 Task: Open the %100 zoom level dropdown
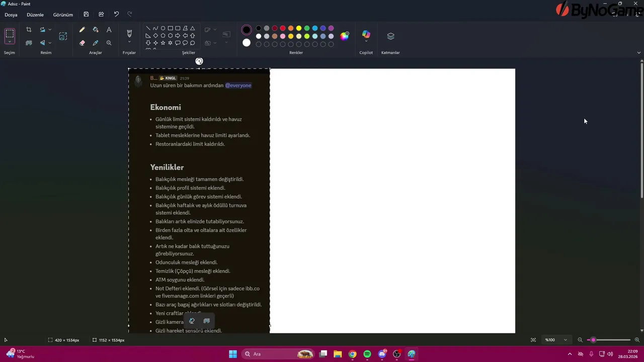(x=557, y=340)
